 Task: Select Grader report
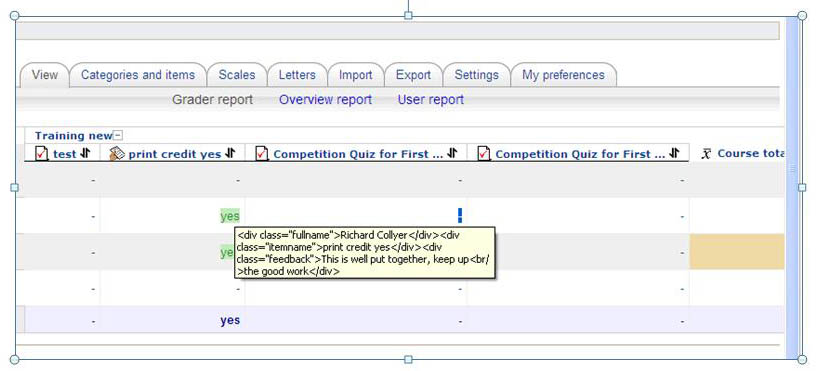[x=212, y=100]
